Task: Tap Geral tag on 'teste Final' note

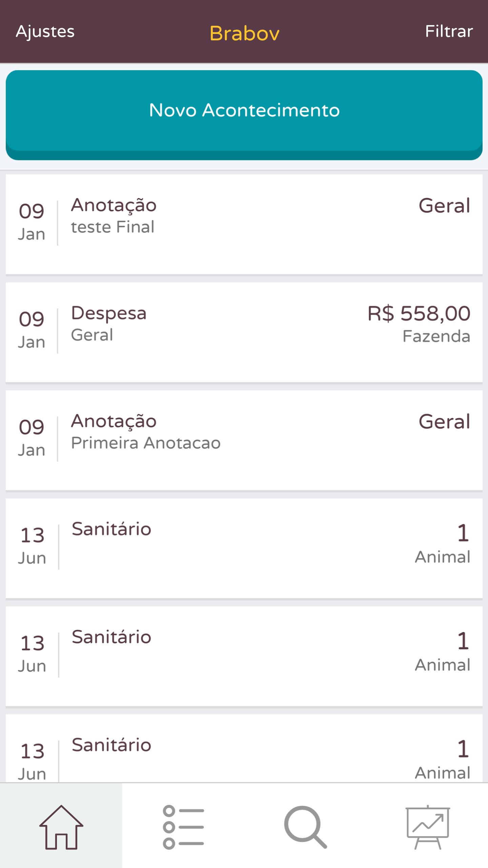Action: (444, 205)
